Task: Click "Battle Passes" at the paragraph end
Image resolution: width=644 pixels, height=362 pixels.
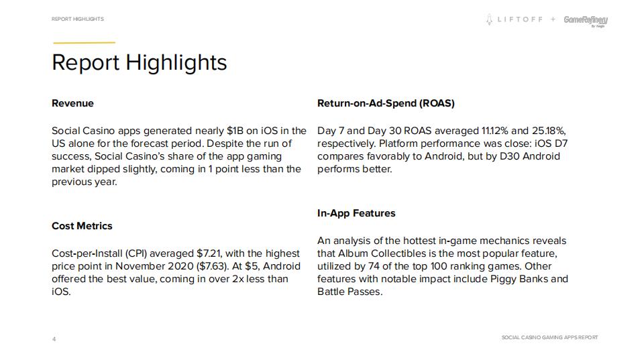Action: click(x=349, y=292)
